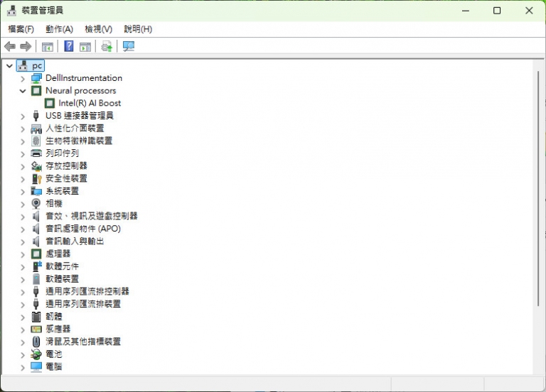Open the 說明(H) menu
This screenshot has height=392, width=546.
coord(138,29)
